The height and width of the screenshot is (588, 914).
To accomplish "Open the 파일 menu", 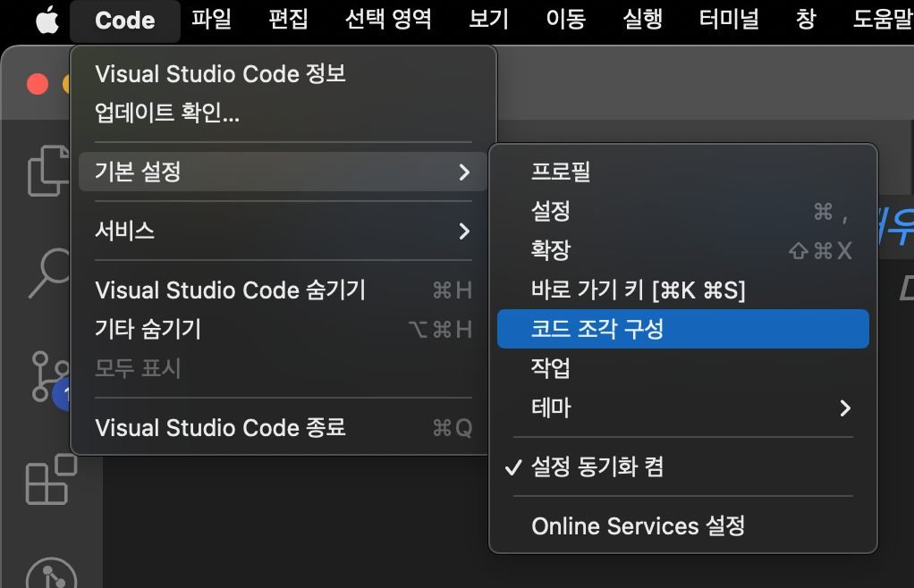I will (x=212, y=19).
